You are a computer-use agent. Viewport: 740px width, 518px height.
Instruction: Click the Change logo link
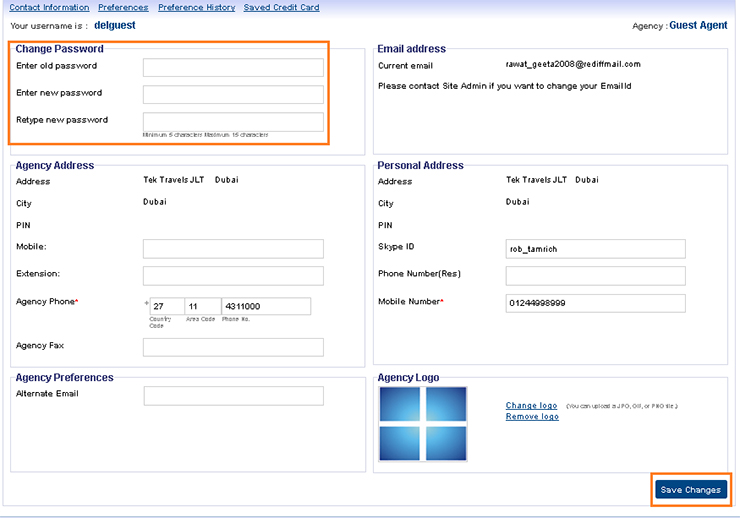pos(531,405)
